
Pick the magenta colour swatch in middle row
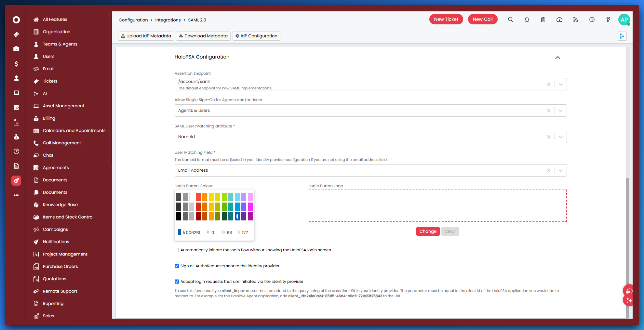point(250,206)
